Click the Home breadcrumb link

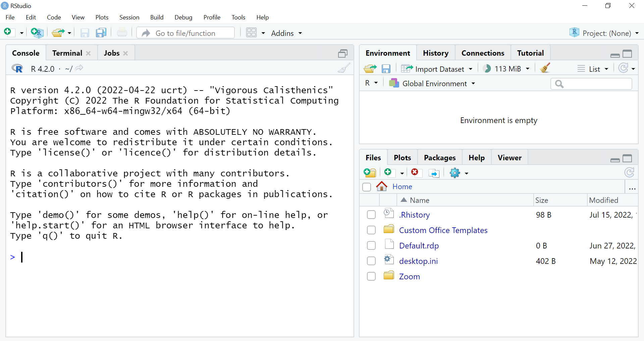click(x=402, y=186)
